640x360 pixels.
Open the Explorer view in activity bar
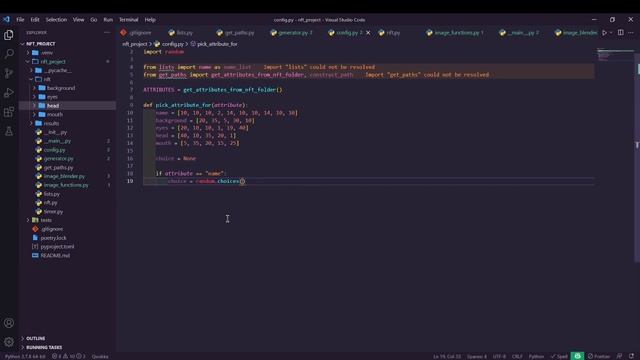9,35
